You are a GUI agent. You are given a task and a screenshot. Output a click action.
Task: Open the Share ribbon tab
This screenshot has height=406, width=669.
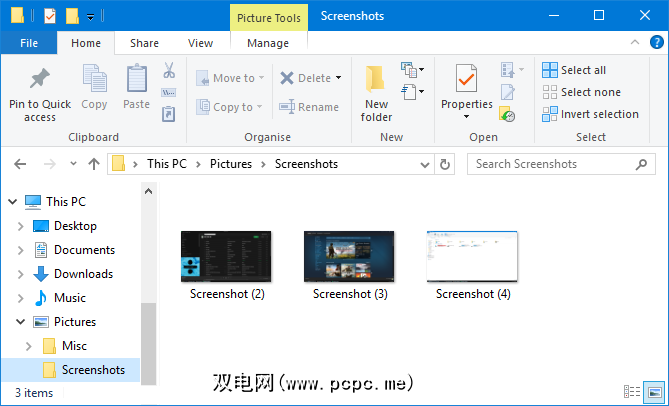coord(144,43)
